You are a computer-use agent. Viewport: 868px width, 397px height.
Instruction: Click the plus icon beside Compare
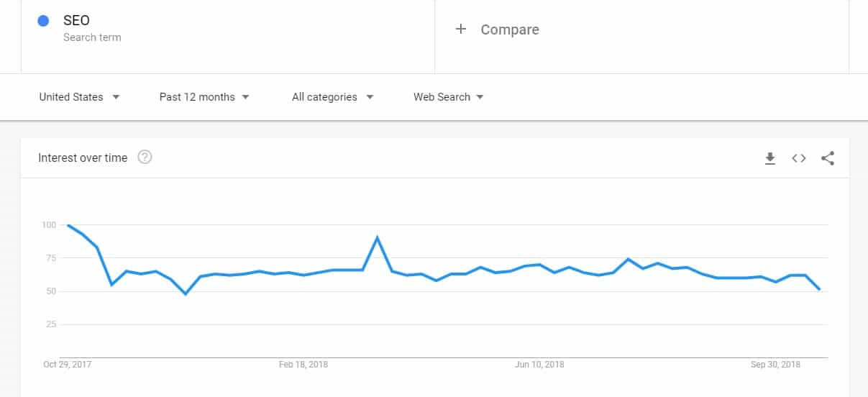(x=461, y=29)
